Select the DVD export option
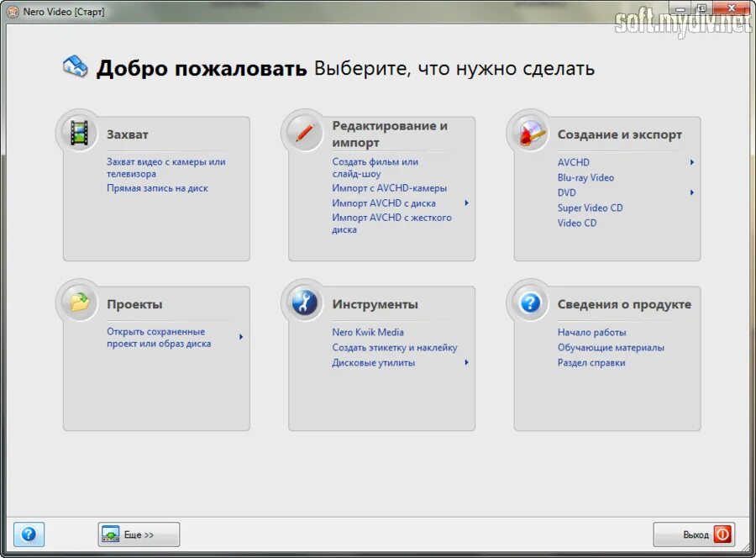The image size is (756, 558). click(566, 193)
